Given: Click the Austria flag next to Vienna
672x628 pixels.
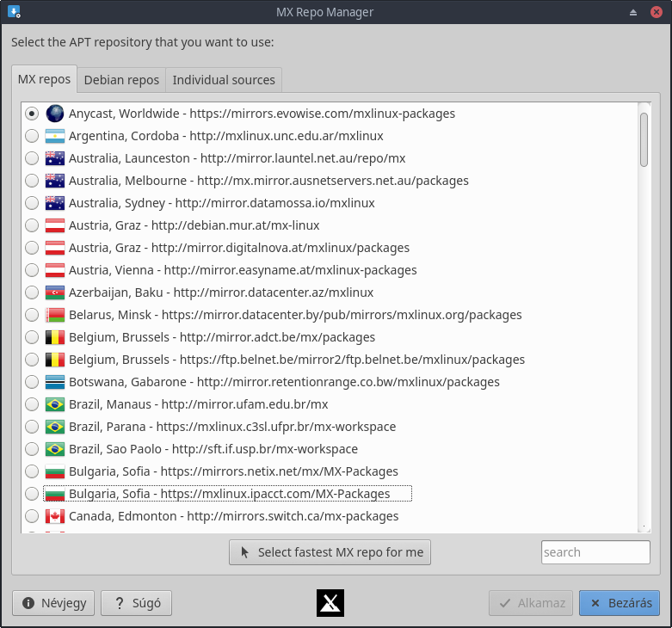Looking at the screenshot, I should [x=55, y=270].
